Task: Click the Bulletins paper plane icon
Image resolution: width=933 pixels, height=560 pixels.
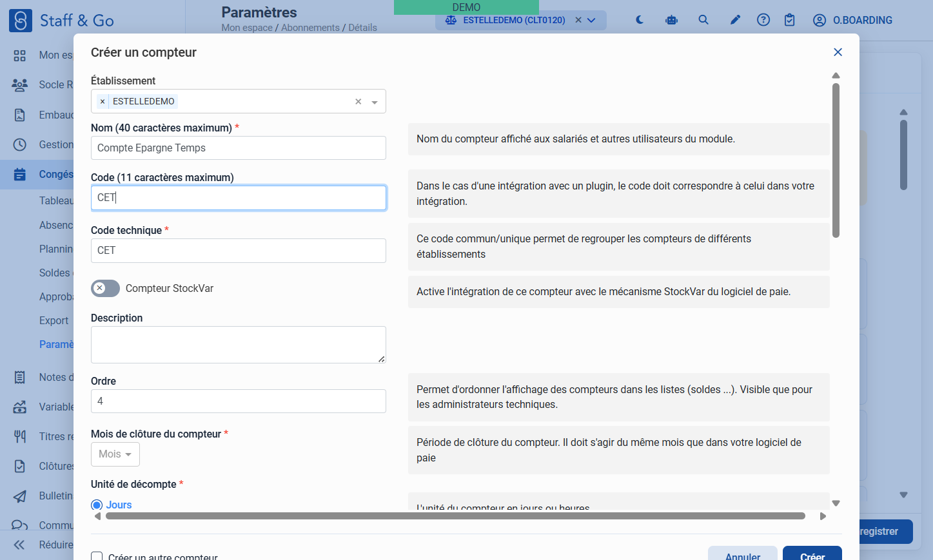Action: [x=20, y=496]
